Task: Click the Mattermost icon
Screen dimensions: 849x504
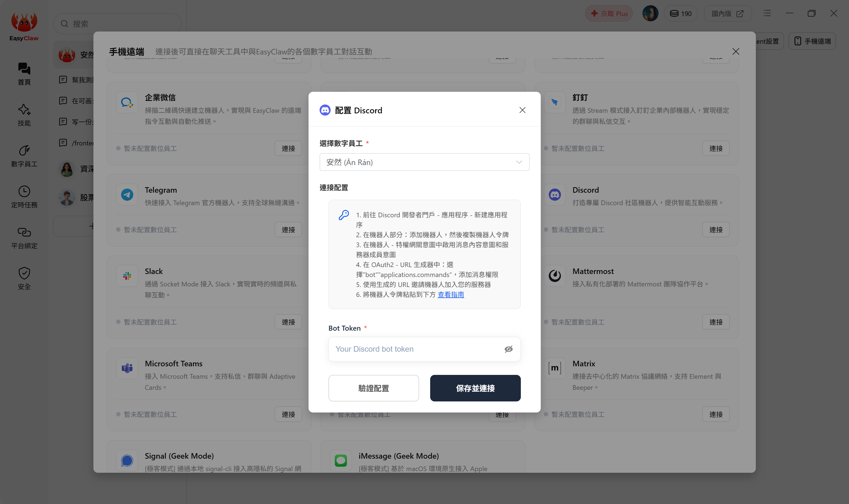Action: click(555, 276)
